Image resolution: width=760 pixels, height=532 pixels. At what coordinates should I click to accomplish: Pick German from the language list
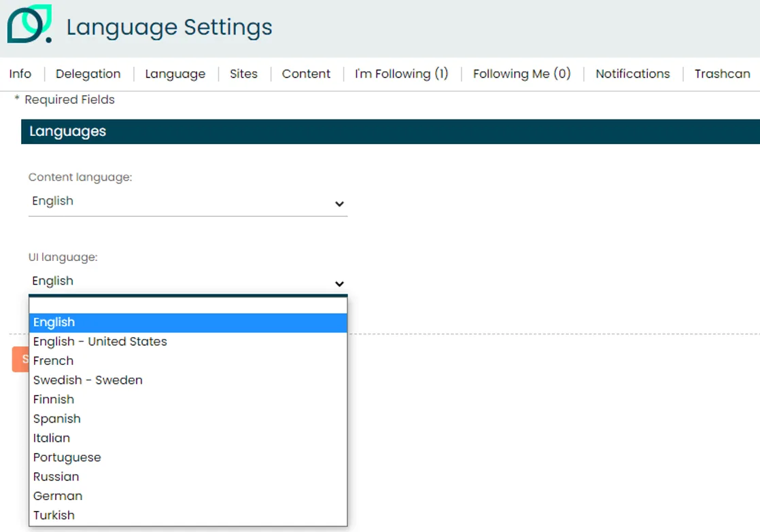pos(188,497)
